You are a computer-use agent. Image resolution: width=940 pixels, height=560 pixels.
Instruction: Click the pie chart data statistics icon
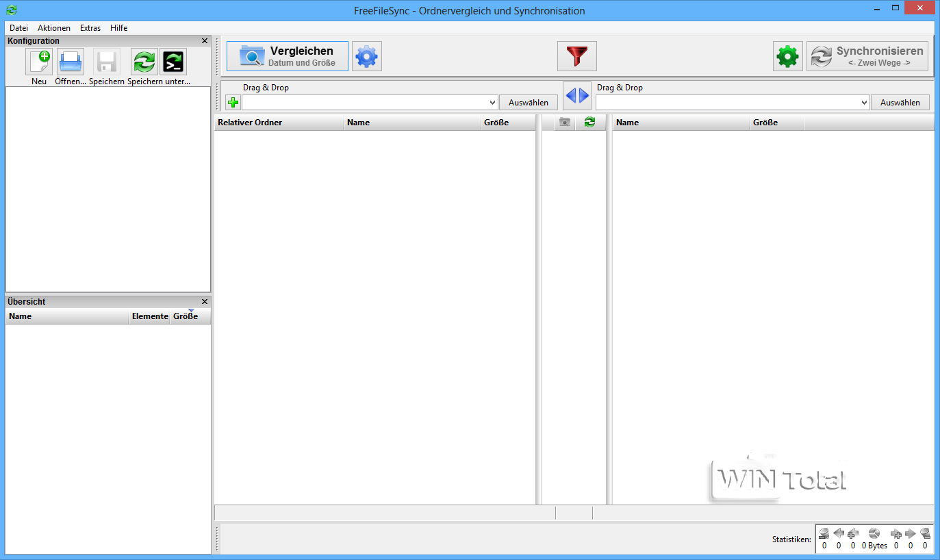(874, 533)
